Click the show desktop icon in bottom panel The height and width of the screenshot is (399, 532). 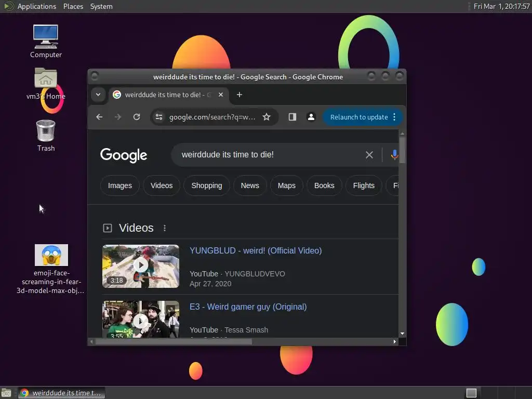[6, 393]
